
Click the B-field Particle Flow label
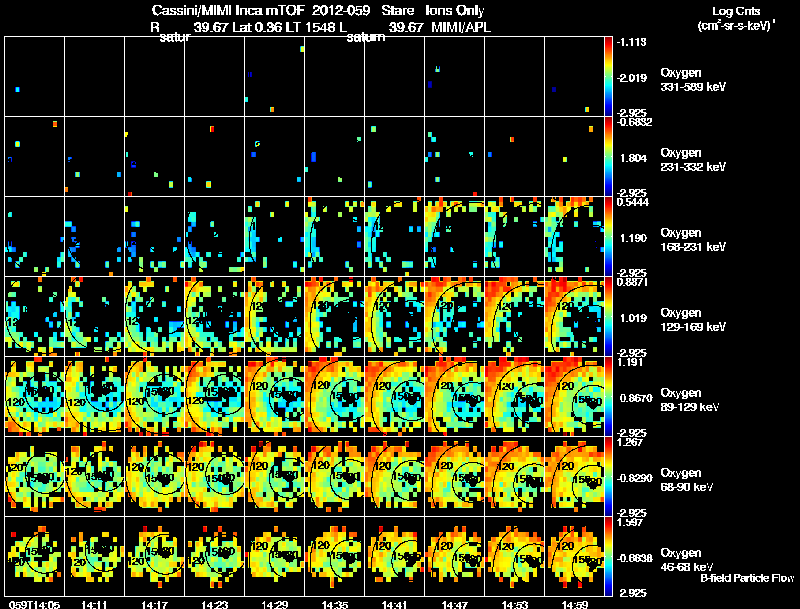point(747,578)
